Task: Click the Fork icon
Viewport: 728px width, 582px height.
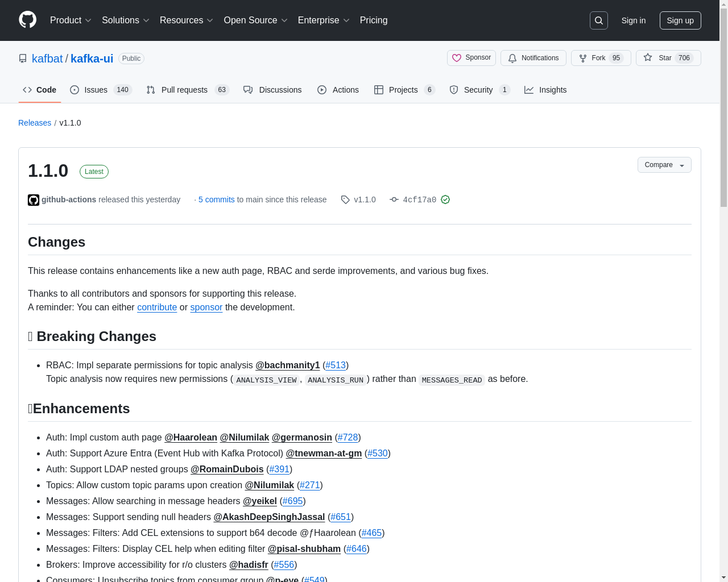Action: pos(583,58)
